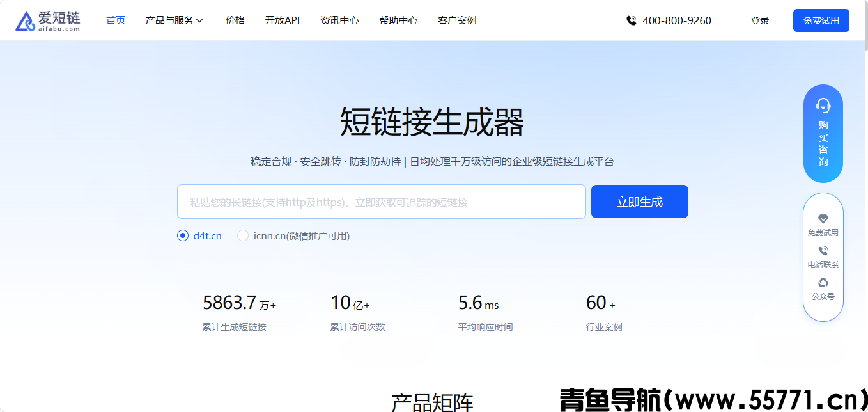Expand the 产品与服务 dropdown menu
The image size is (868, 412).
(x=174, y=20)
